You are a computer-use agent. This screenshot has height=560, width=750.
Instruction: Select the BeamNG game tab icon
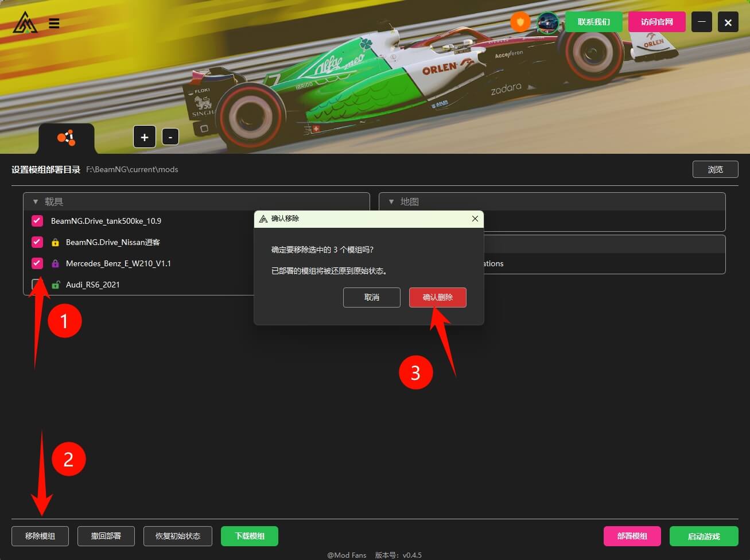click(66, 138)
